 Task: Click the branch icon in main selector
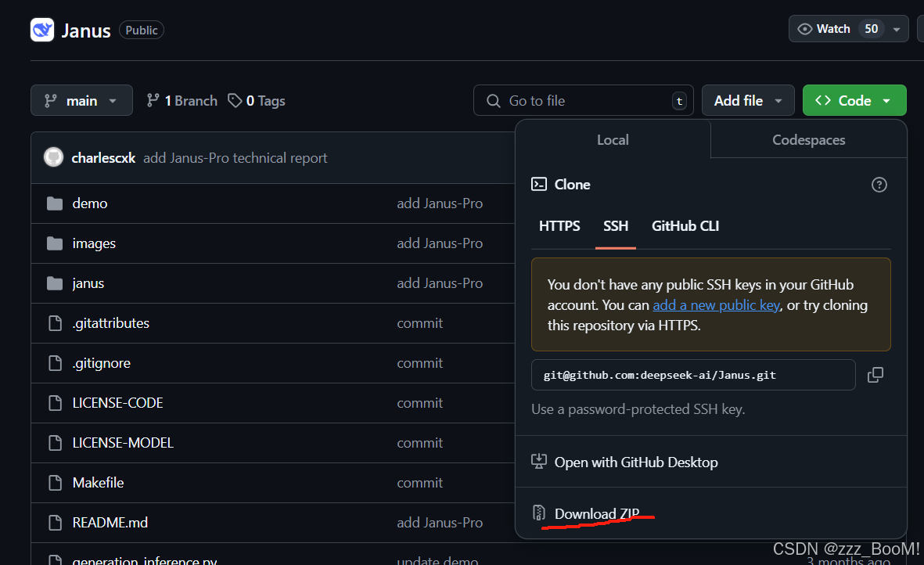[51, 101]
